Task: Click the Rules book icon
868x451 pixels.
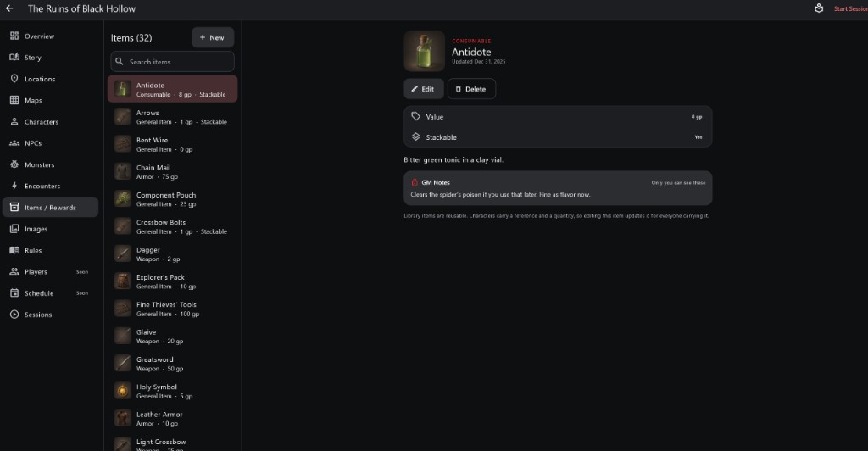Action: [x=14, y=250]
